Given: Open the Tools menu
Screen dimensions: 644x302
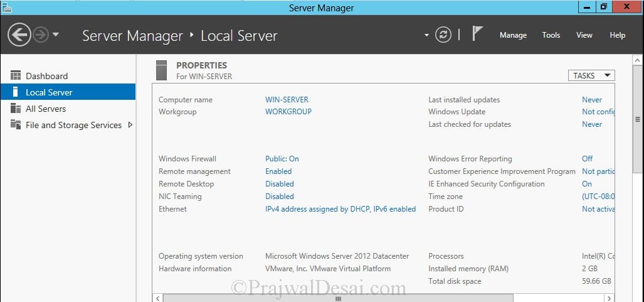Looking at the screenshot, I should [551, 35].
